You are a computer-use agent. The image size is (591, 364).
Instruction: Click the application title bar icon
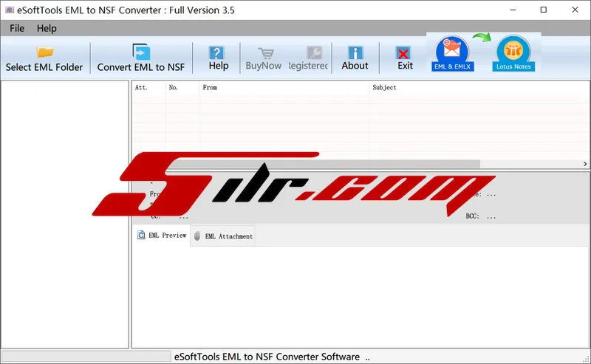point(10,10)
